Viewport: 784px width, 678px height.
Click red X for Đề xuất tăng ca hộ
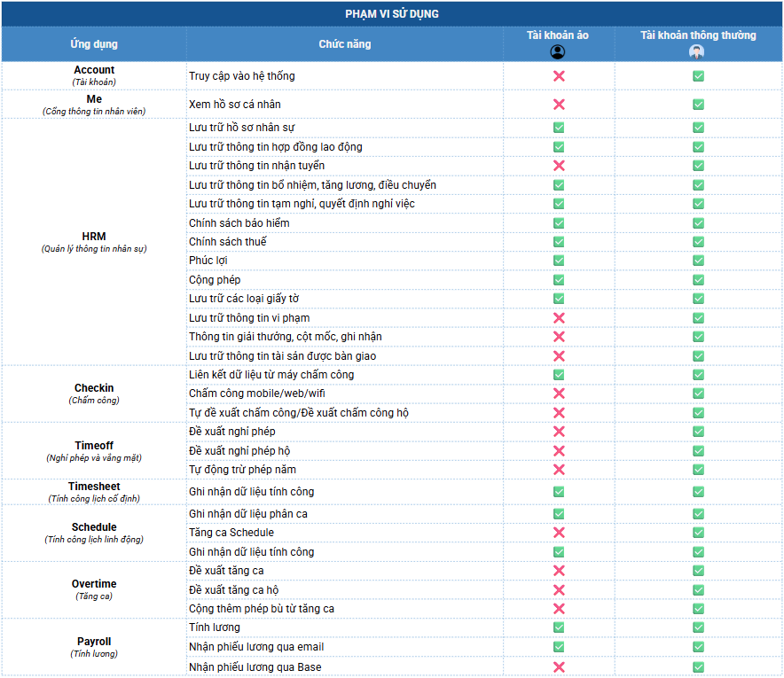[x=559, y=590]
